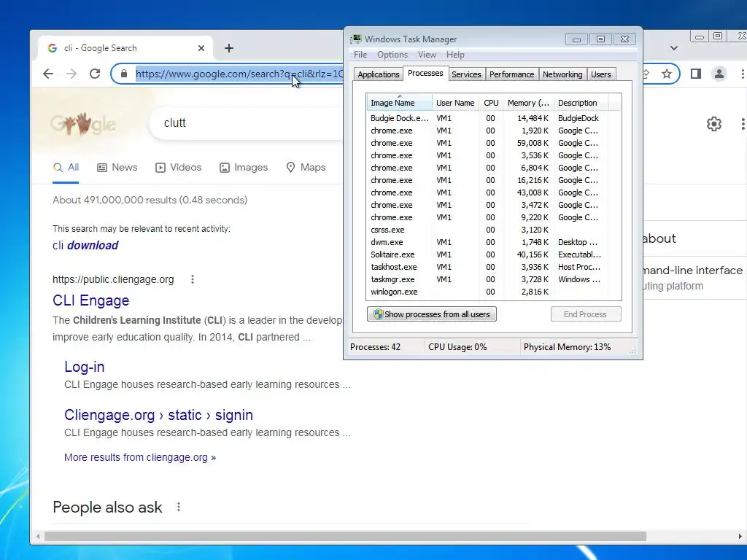The image size is (747, 560).
Task: Click the left arrow of horizontal scrollbar
Action: tap(38, 537)
